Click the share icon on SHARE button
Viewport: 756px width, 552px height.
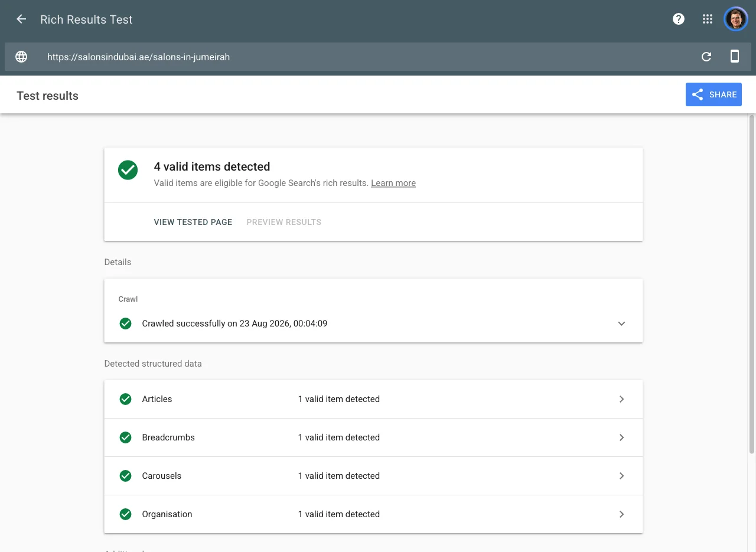click(x=698, y=94)
